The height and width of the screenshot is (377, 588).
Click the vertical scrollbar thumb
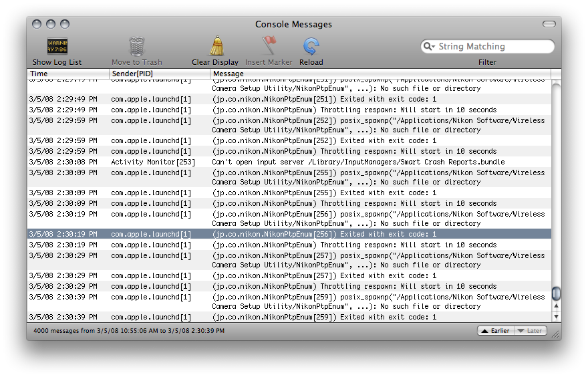point(556,293)
